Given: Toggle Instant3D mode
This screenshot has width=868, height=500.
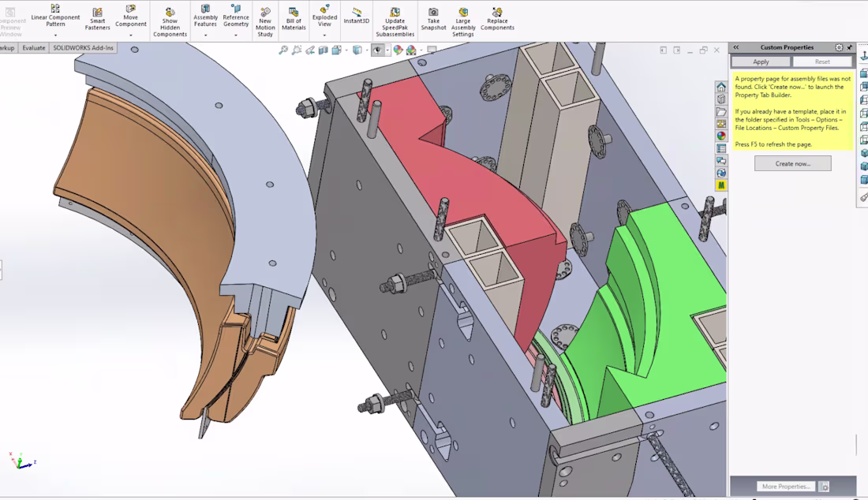Looking at the screenshot, I should click(356, 16).
